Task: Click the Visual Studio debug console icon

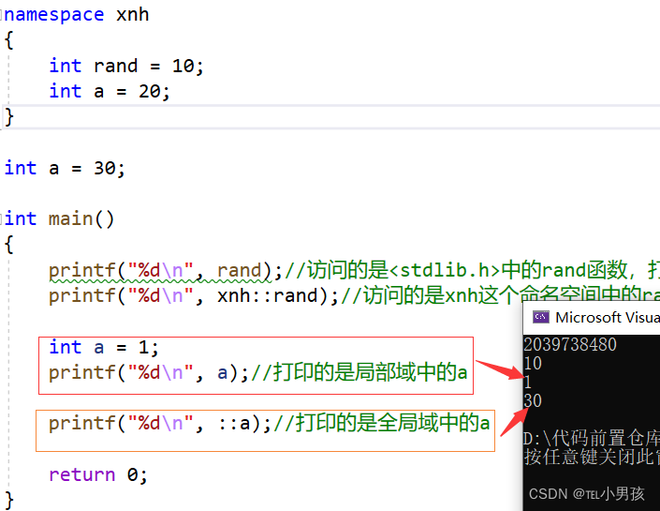Action: coord(540,317)
